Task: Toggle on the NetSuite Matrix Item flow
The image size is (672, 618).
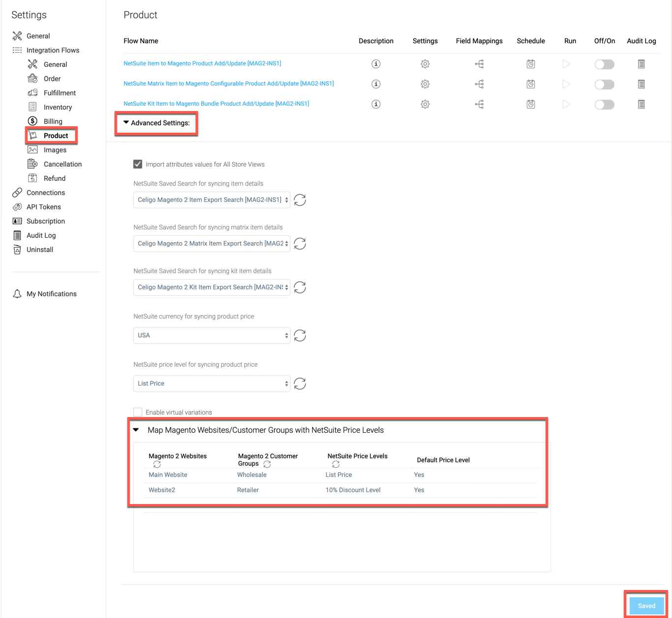Action: [604, 84]
